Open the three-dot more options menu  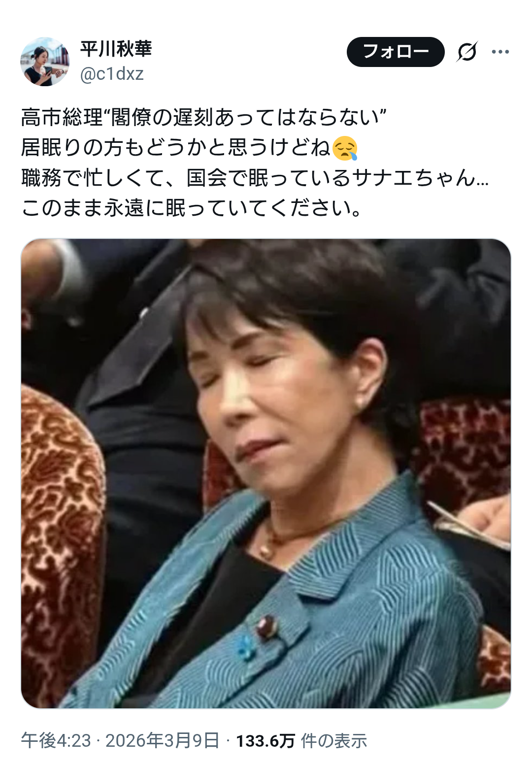[x=500, y=52]
